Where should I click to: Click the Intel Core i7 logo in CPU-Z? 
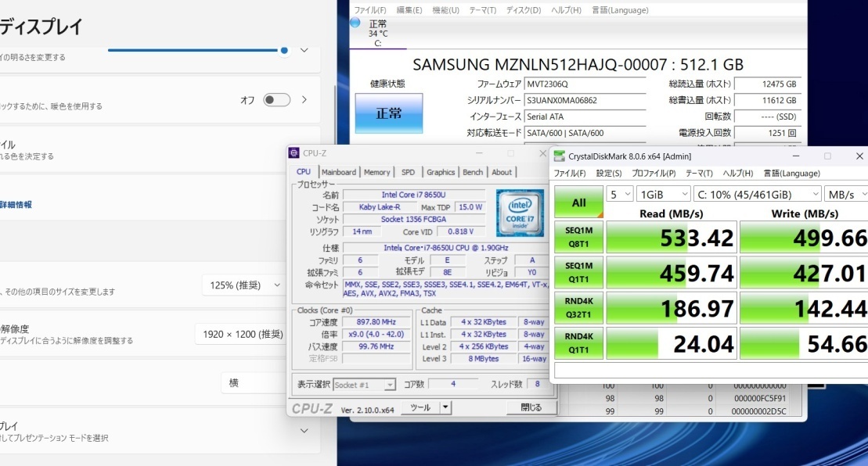coord(520,213)
